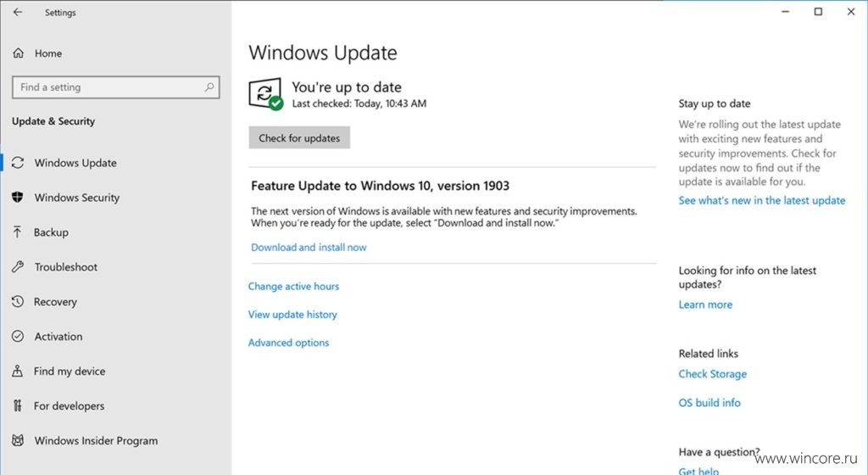
Task: Click the search magnifier icon
Action: [209, 87]
